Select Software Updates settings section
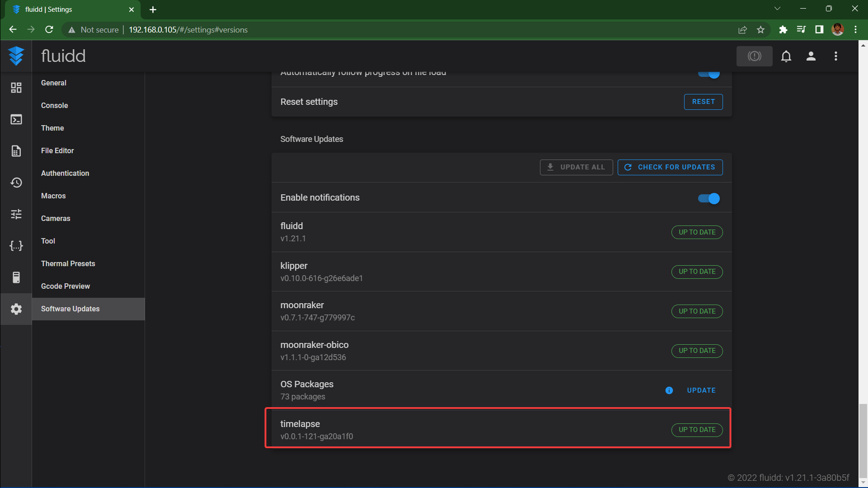Viewport: 868px width, 488px height. click(x=89, y=309)
